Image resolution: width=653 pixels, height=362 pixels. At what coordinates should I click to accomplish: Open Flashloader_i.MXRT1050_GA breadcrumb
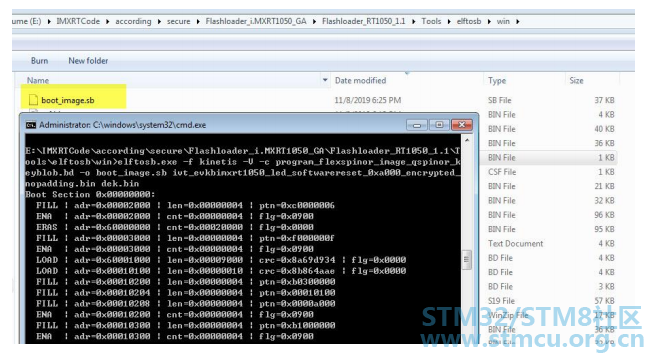click(256, 21)
